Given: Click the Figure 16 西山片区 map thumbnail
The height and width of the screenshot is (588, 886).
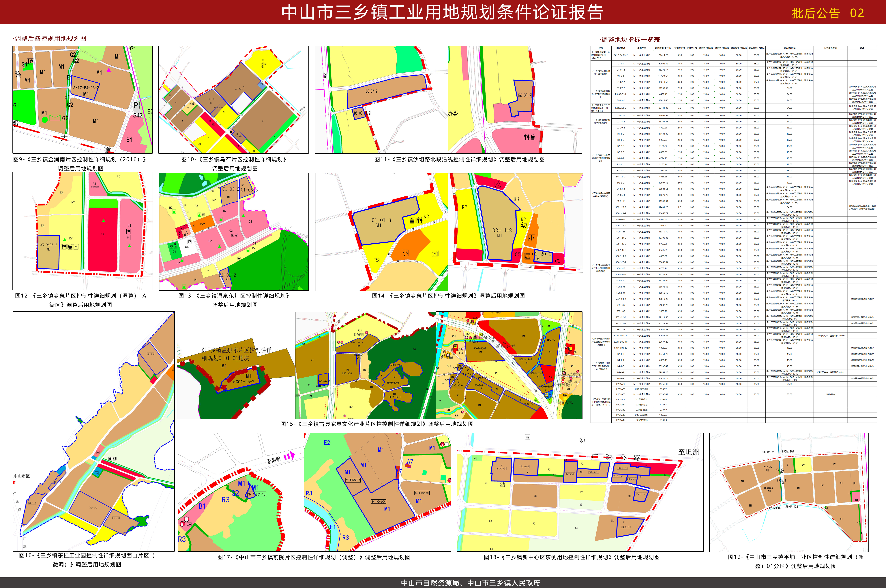Looking at the screenshot, I should (x=94, y=431).
